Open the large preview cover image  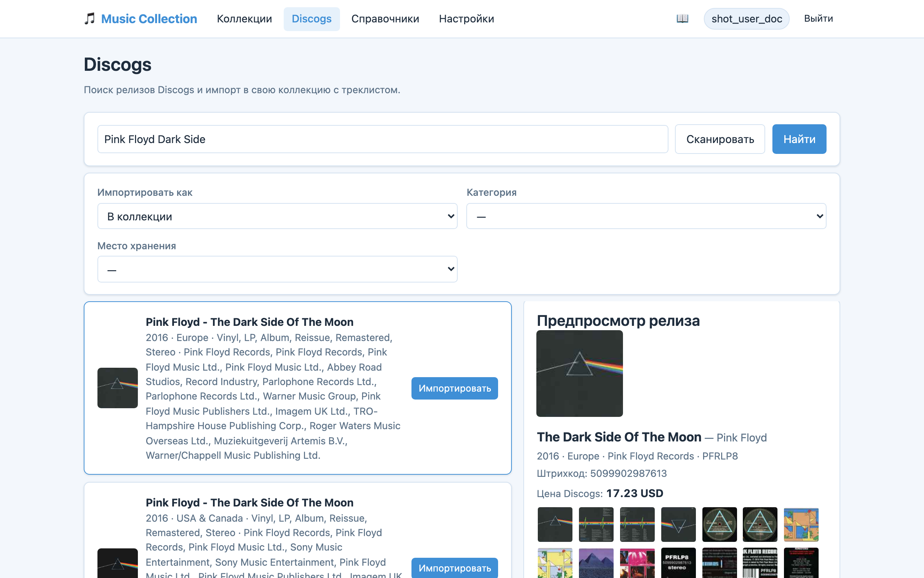pyautogui.click(x=579, y=374)
